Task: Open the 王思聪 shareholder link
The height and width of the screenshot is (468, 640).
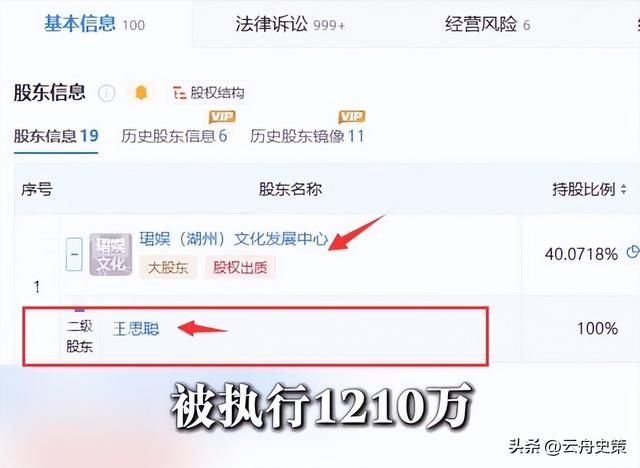Action: pos(136,328)
